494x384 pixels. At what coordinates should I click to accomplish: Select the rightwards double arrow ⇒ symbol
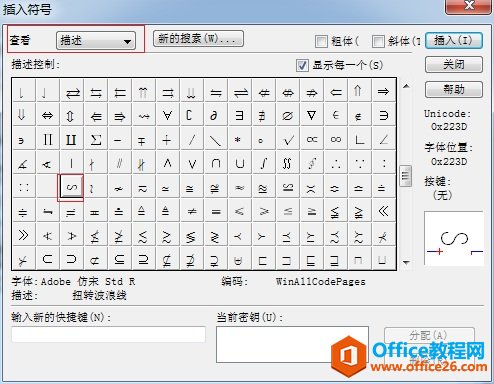383,91
